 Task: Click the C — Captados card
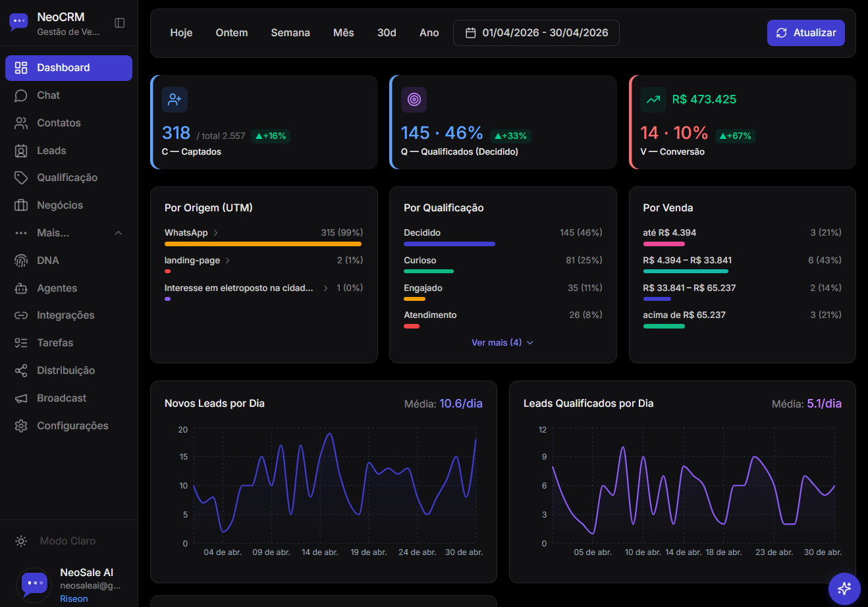tap(265, 122)
